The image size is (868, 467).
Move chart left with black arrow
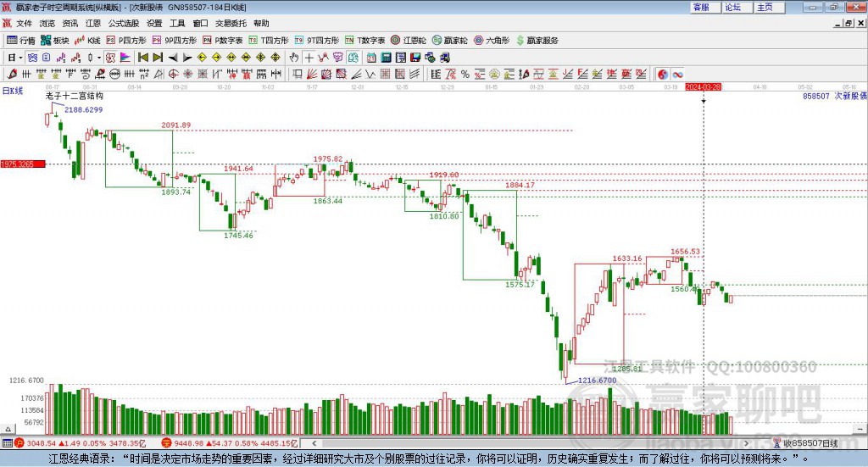click(173, 58)
